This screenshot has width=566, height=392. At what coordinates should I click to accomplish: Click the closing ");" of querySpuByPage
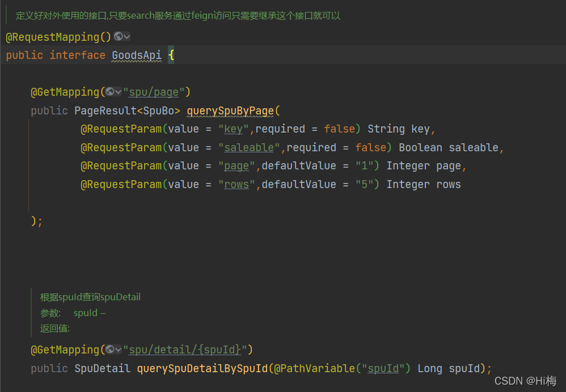coord(37,221)
